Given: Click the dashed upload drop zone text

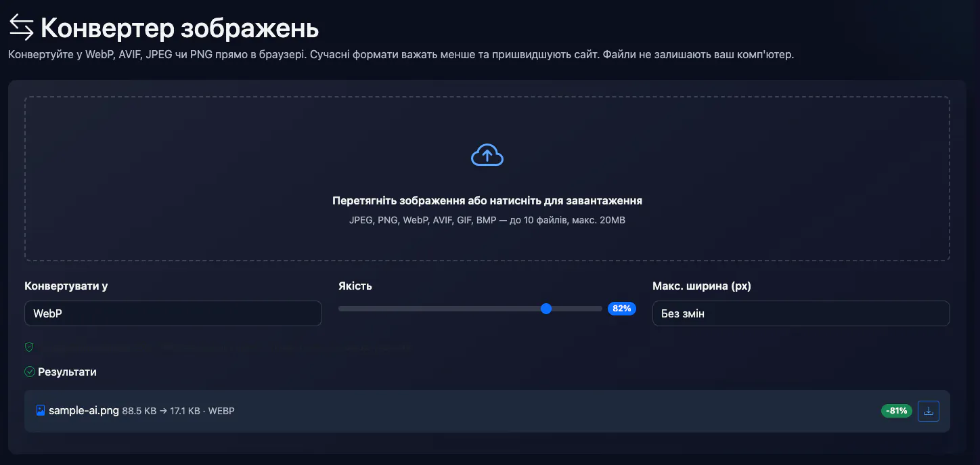Looking at the screenshot, I should click(x=487, y=201).
